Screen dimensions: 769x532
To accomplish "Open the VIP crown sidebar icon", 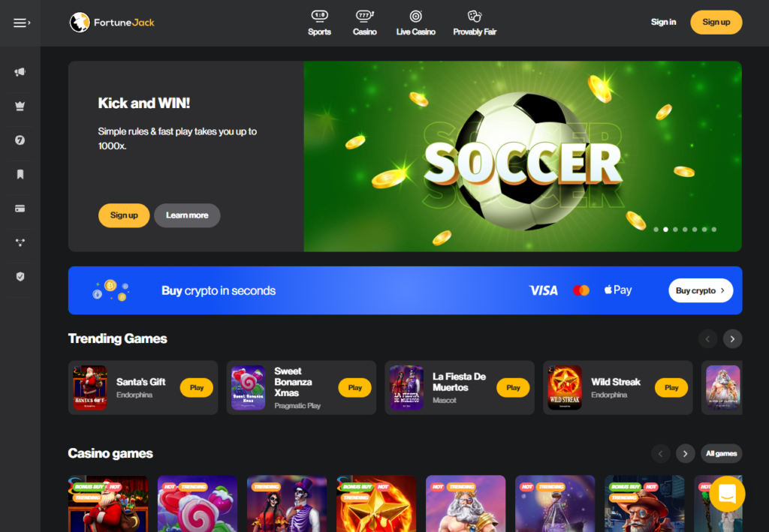I will (x=20, y=106).
